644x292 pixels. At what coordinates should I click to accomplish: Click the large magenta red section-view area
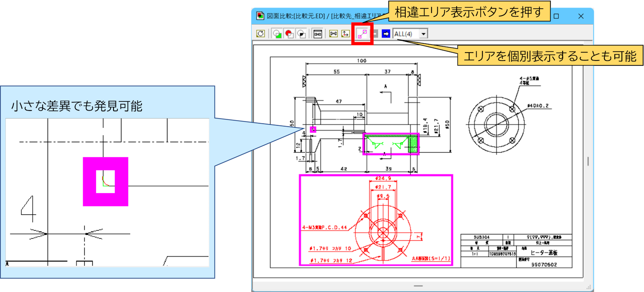[376, 220]
